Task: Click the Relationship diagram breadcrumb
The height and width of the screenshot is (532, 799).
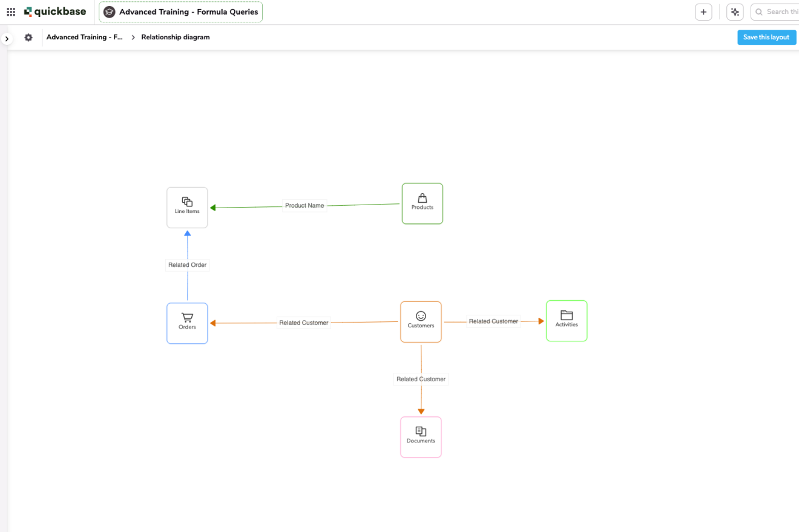Action: [x=176, y=38]
